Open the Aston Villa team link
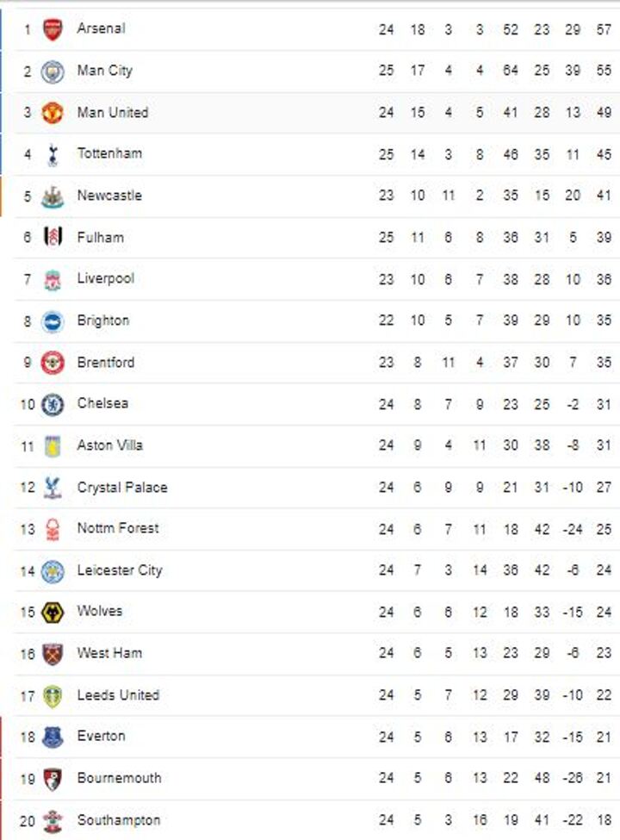Image resolution: width=620 pixels, height=840 pixels. (x=109, y=445)
